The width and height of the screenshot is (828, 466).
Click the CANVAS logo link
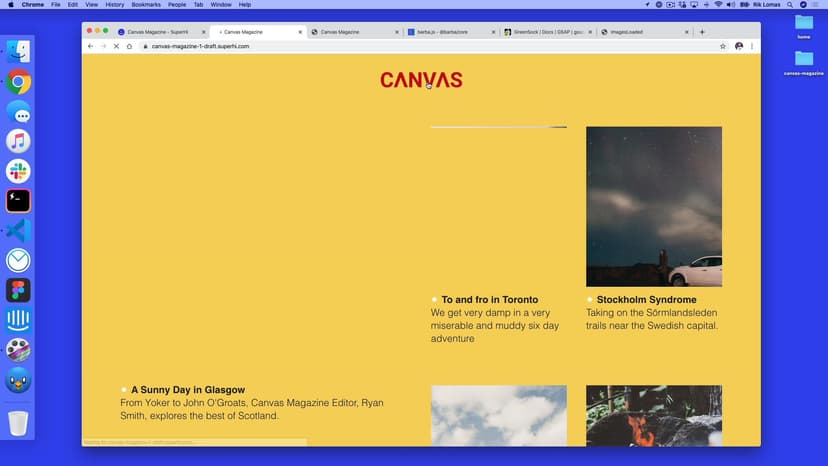click(x=421, y=80)
